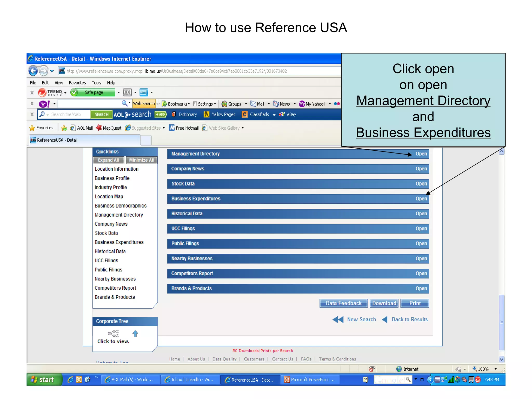
Task: Jump to Business Demographics quicklink
Action: pyautogui.click(x=121, y=206)
